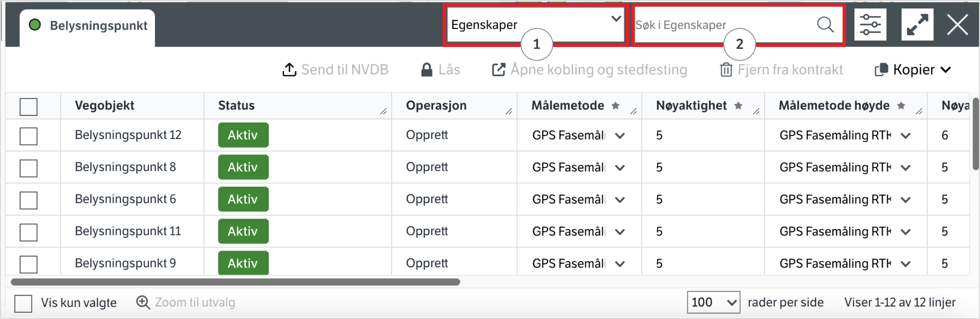
Task: Enable the Vis kun valgte checkbox
Action: (x=23, y=303)
